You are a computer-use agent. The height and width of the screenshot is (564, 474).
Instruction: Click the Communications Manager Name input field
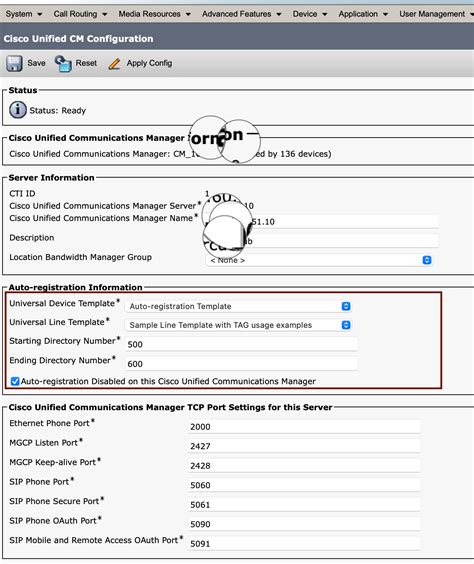click(x=322, y=222)
